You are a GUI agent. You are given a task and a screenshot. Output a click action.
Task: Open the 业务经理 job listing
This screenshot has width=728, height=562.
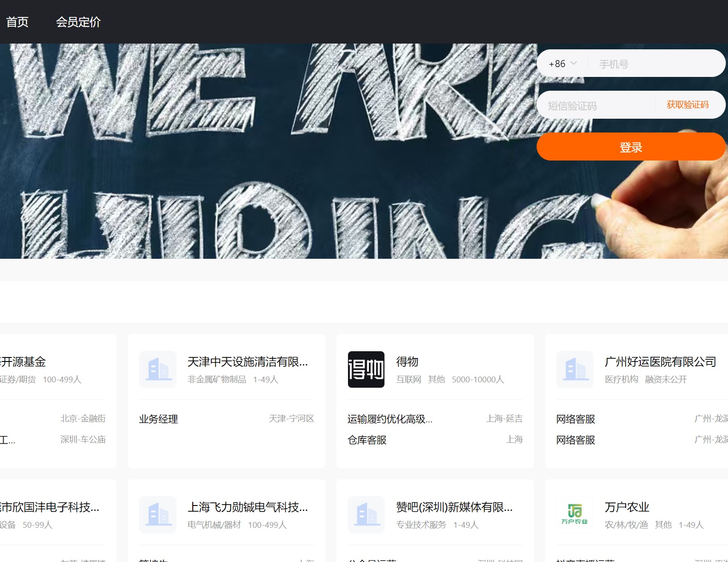point(158,419)
